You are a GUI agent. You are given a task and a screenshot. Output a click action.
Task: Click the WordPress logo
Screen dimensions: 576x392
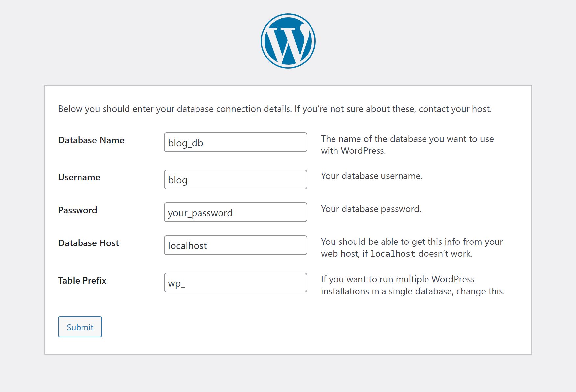pos(288,41)
